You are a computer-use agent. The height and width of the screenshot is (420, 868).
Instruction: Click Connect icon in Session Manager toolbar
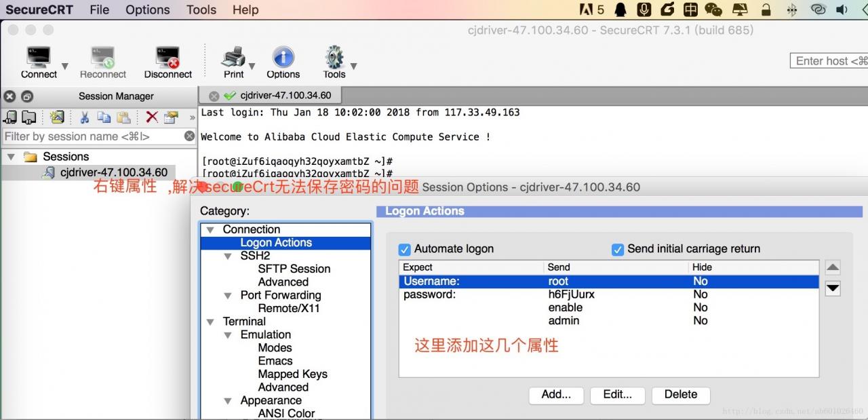click(x=10, y=117)
